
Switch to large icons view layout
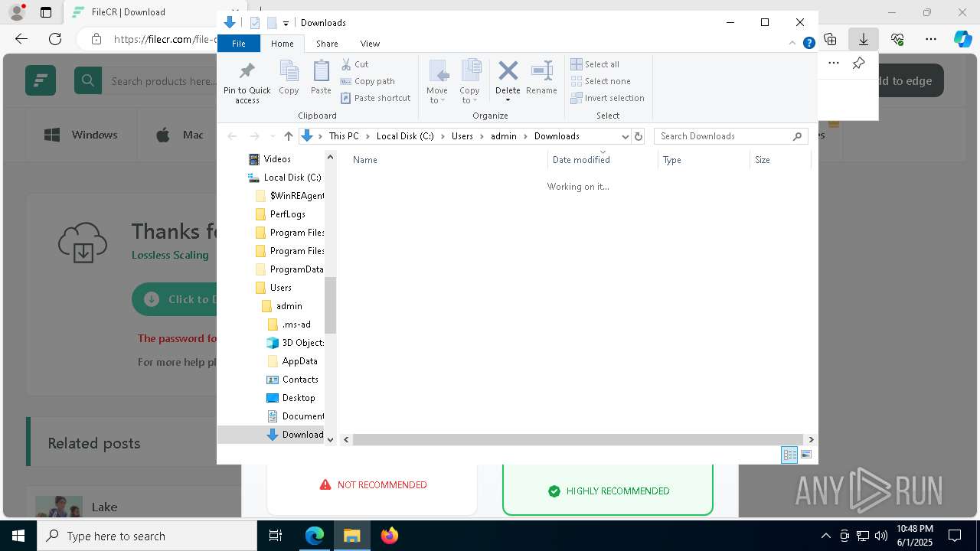click(806, 455)
